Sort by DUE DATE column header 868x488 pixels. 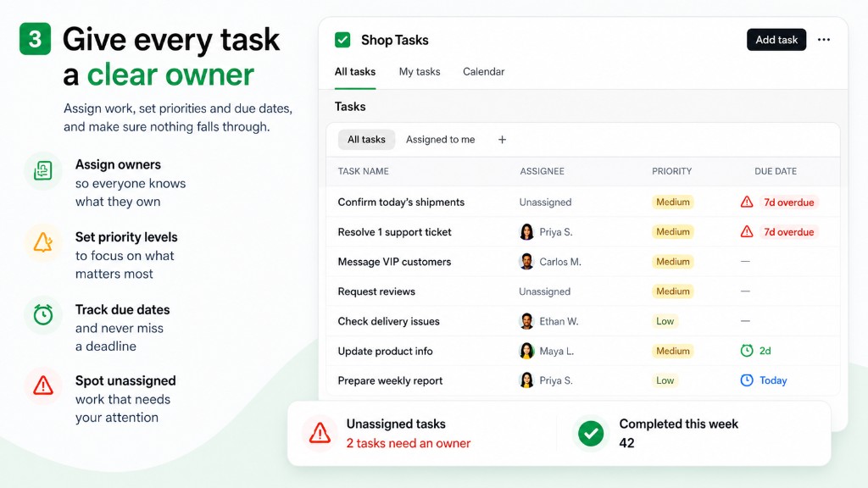(776, 171)
